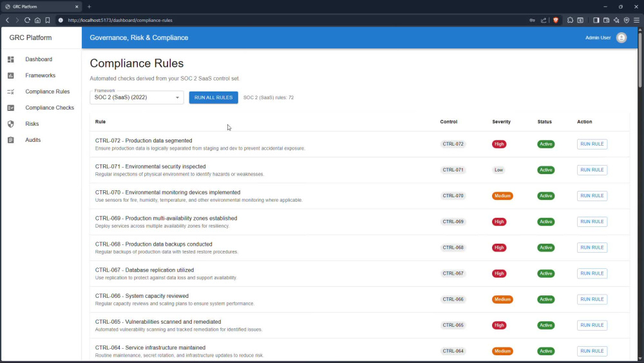This screenshot has width=644, height=363.
Task: Click the CTRL-065 control chip
Action: 453,325
